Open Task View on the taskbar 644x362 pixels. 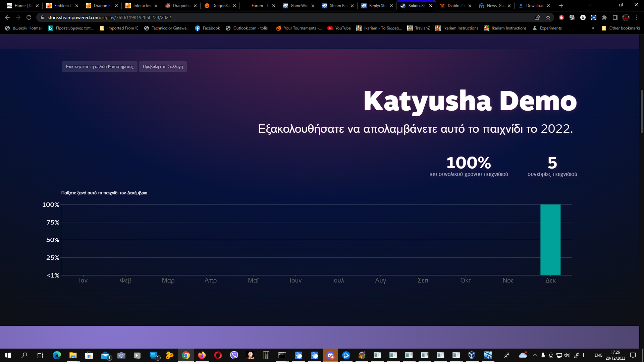40,355
